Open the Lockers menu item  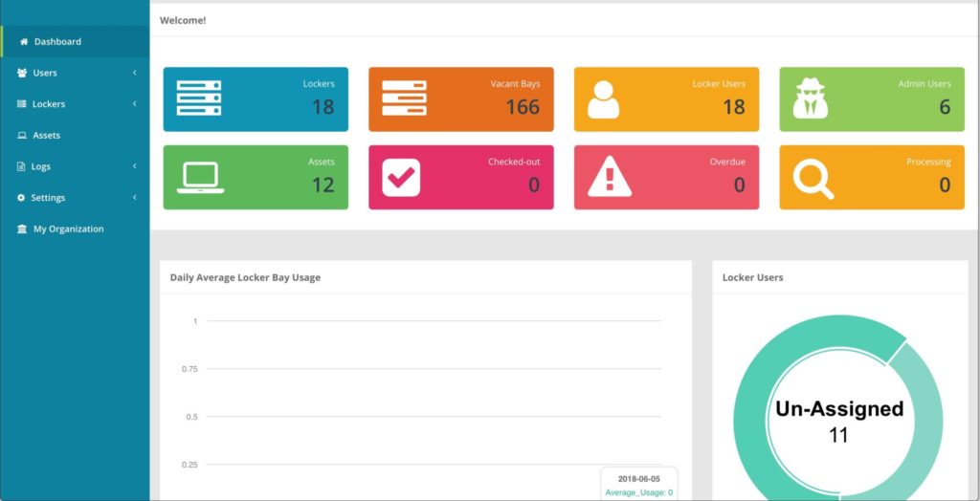(75, 104)
